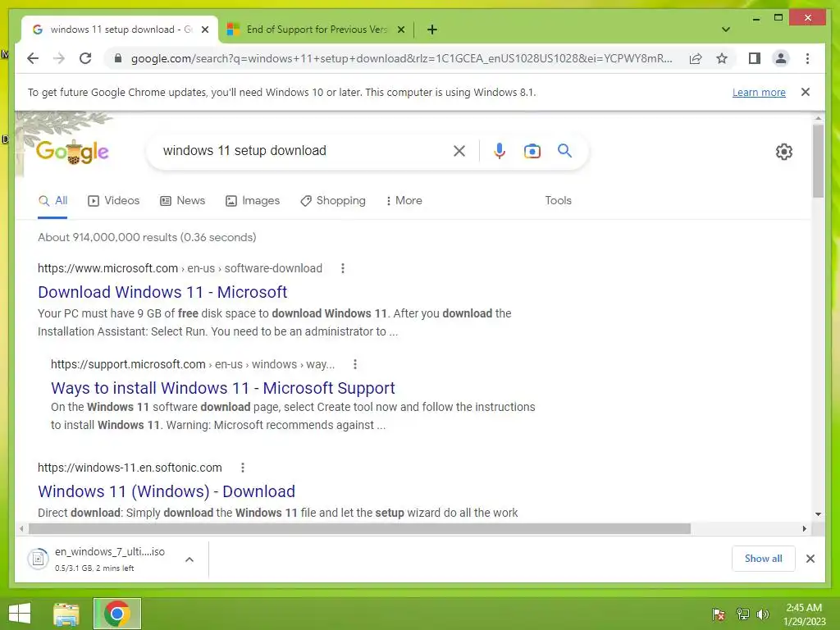Show all downloads
The width and height of the screenshot is (840, 630).
click(763, 559)
